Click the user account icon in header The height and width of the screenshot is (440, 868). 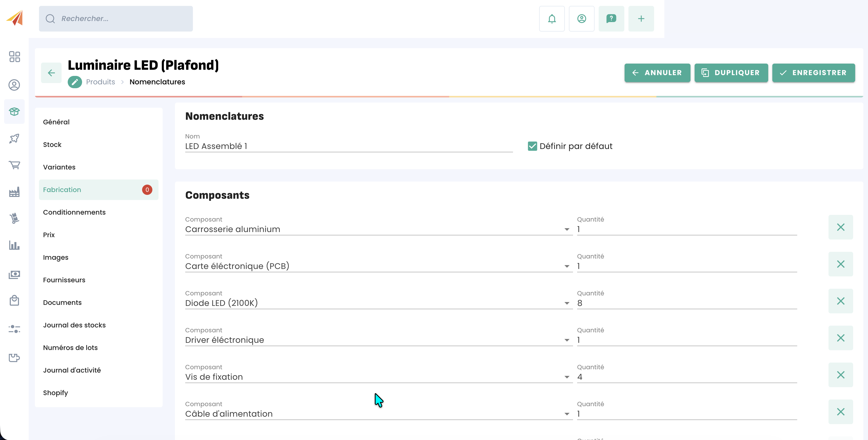(x=581, y=18)
